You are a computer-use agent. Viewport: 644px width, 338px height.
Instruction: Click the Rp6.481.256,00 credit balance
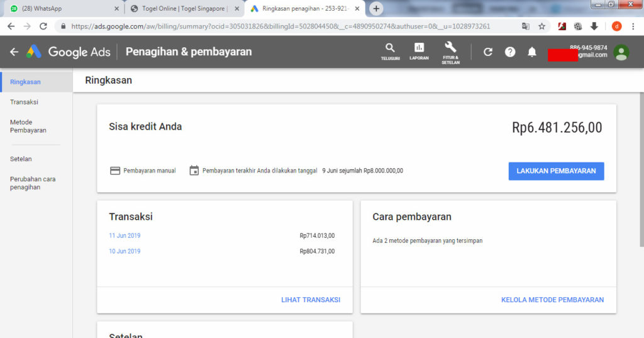[557, 128]
